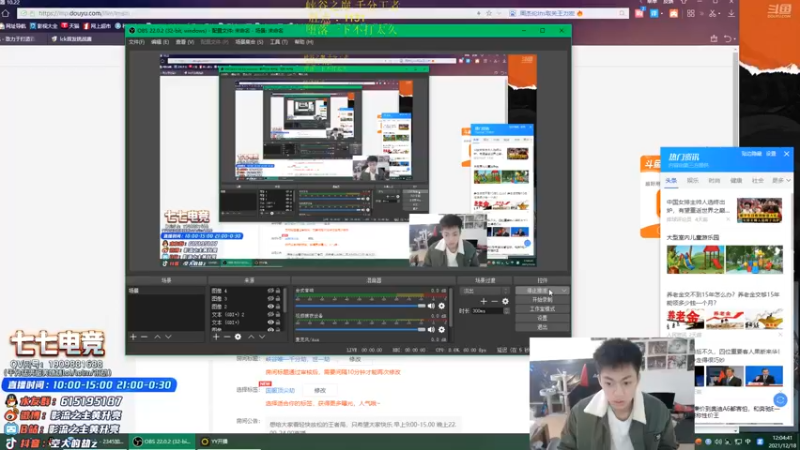Click the round blue refresh icon in news popup
Image resolution: width=800 pixels, height=450 pixels.
[x=780, y=400]
